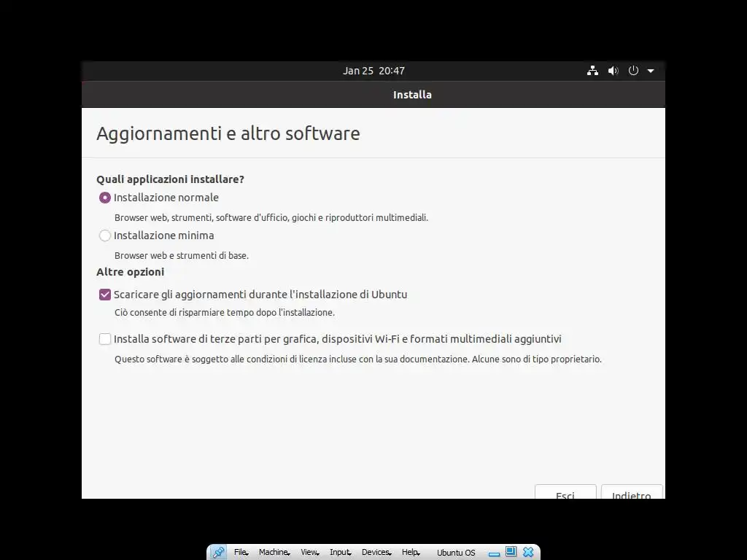
Task: Open the View menu in VirtualBox toolbar
Action: click(309, 553)
